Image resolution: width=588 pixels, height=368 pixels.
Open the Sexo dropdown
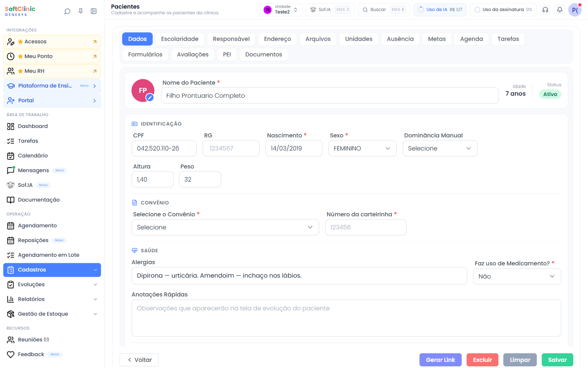click(x=363, y=148)
